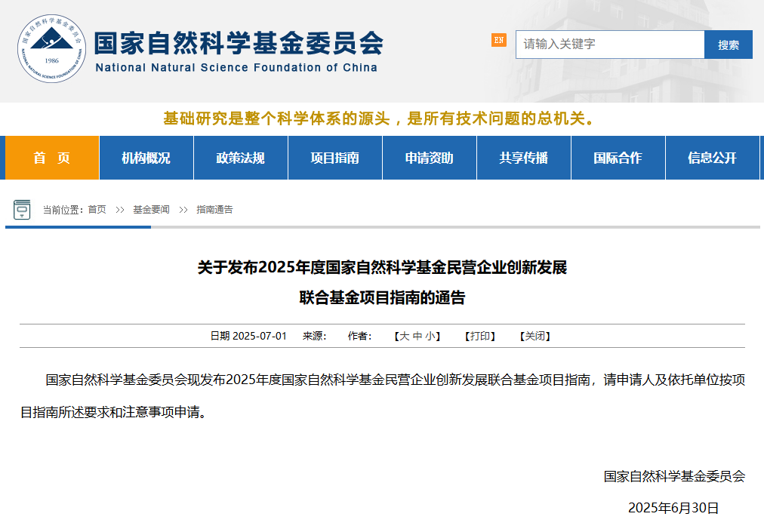
Task: Click the headline's second line 联合基金项目指南的通告
Action: tap(383, 297)
